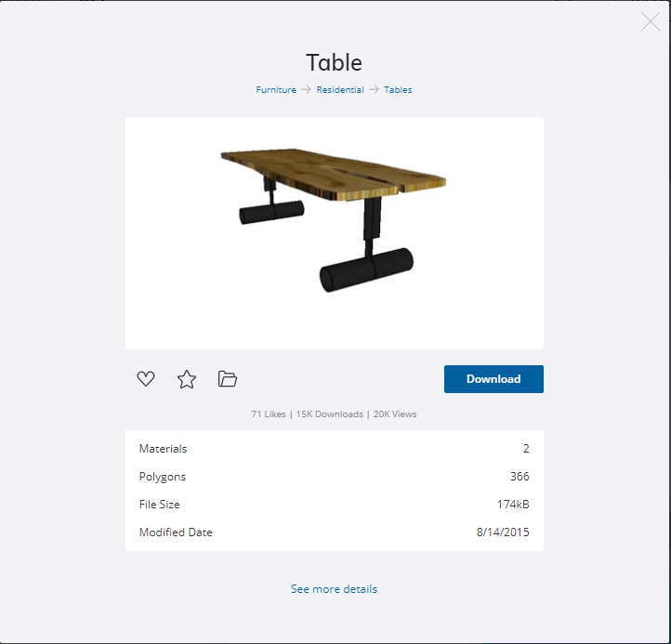This screenshot has width=671, height=644.
Task: Select the Materials row label
Action: (x=163, y=449)
